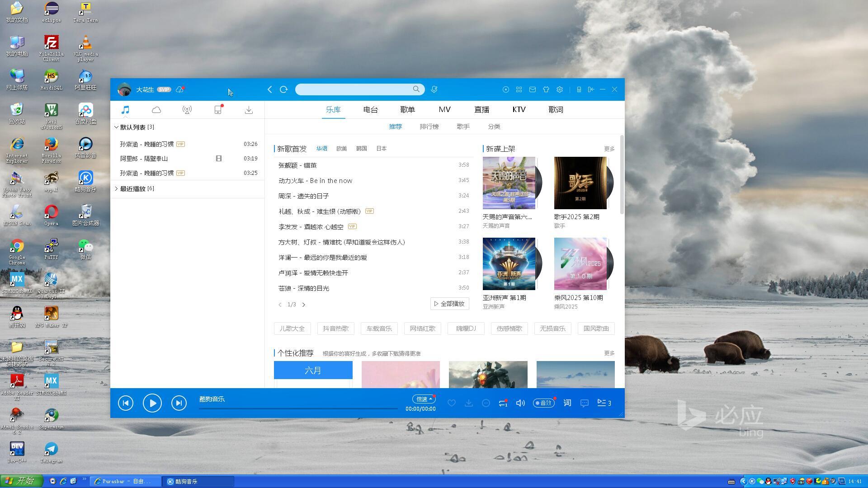Select the 国风歌曲 tag
868x488 pixels.
point(596,328)
